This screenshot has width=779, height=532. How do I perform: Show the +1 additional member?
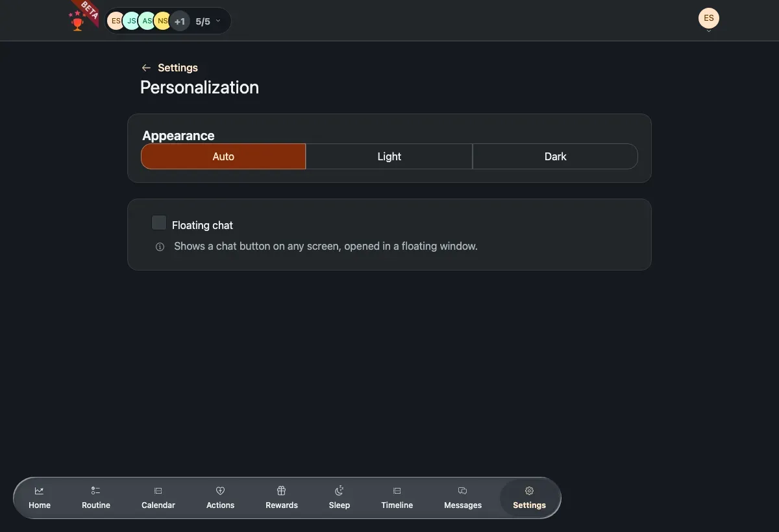click(x=179, y=21)
